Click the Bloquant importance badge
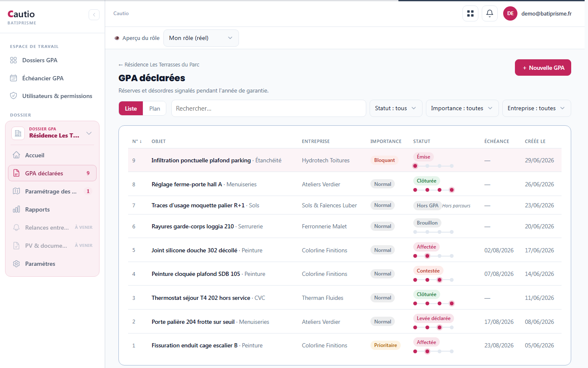Viewport: 588px width, 368px height. (384, 160)
